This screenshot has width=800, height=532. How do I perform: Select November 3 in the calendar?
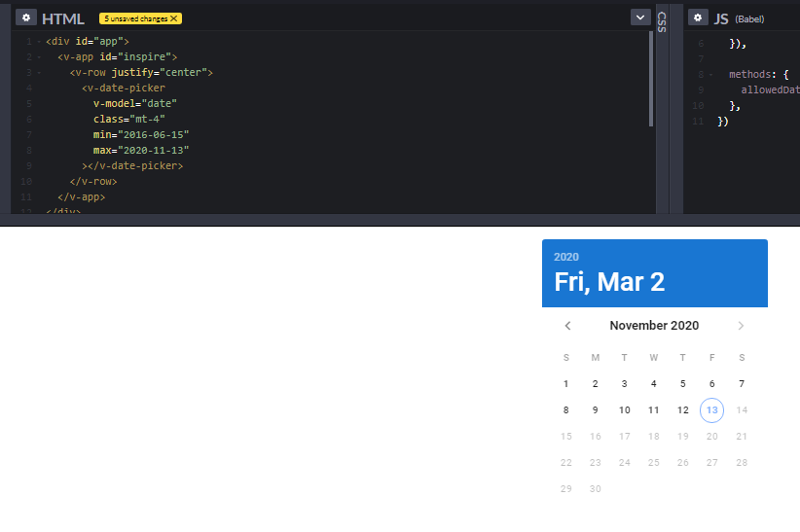click(x=625, y=383)
